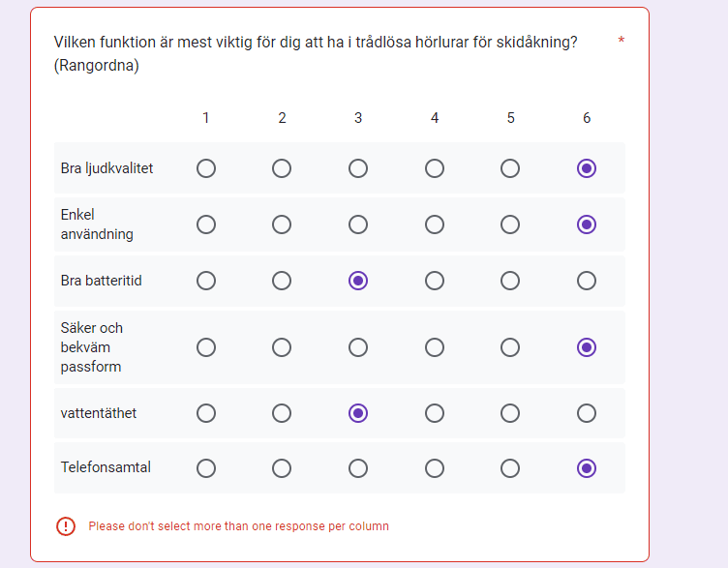Choose rating 6 for vattentäthet
728x568 pixels.
587,413
